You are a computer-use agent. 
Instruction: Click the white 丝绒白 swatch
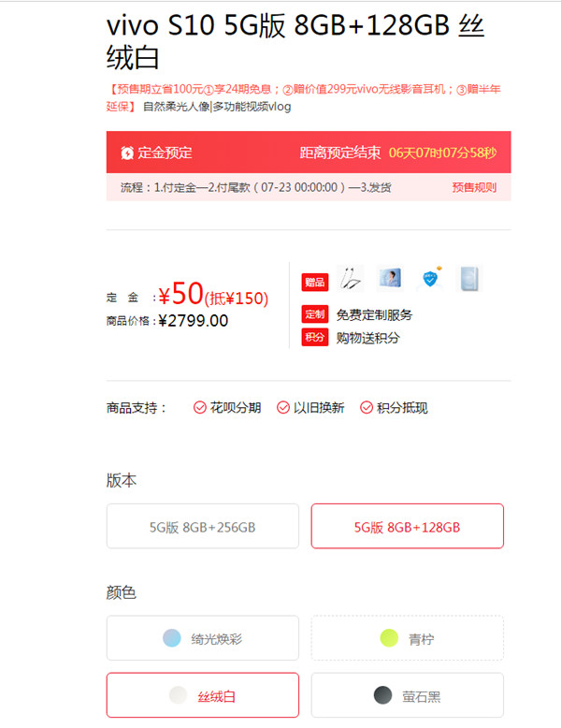tap(178, 695)
